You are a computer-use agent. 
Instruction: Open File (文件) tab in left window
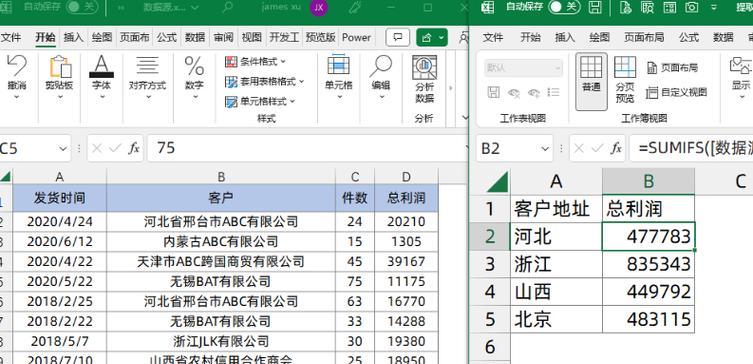coord(11,37)
